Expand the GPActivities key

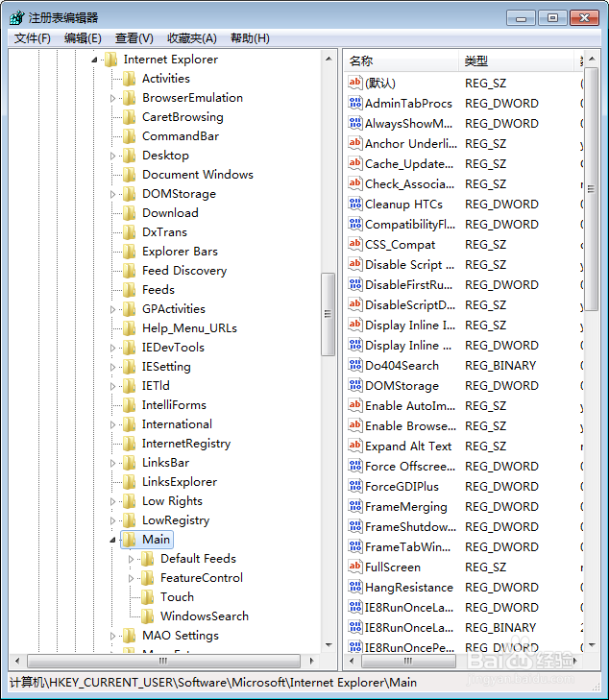coord(112,309)
